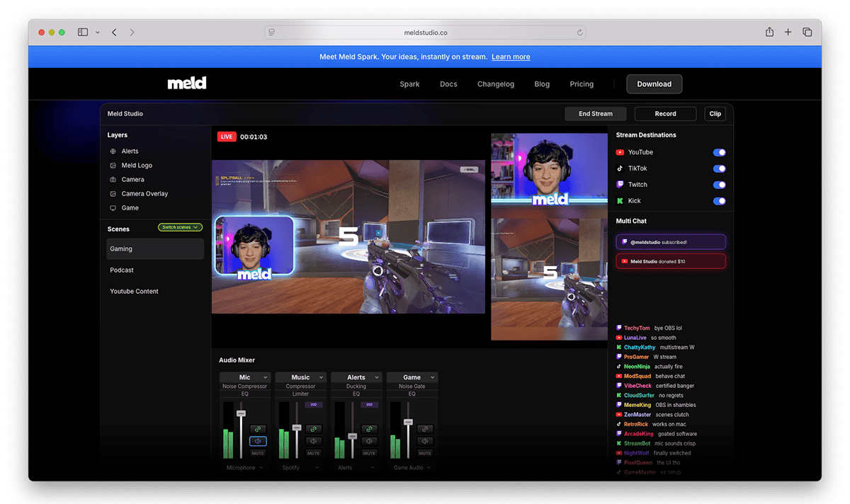
Task: Click the link icon on the Game channel
Action: pos(425,429)
